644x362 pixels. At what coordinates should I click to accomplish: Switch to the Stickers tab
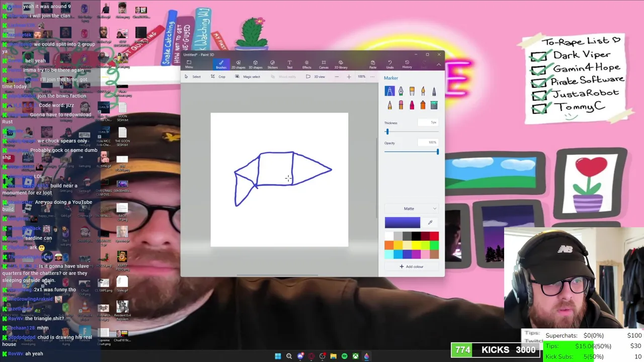click(272, 64)
